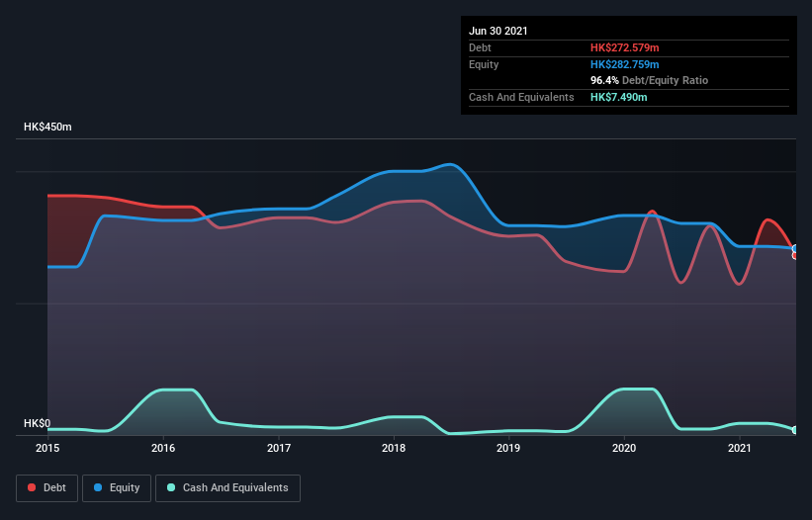Click tooltip Cash And Equivalents row label

(x=521, y=97)
